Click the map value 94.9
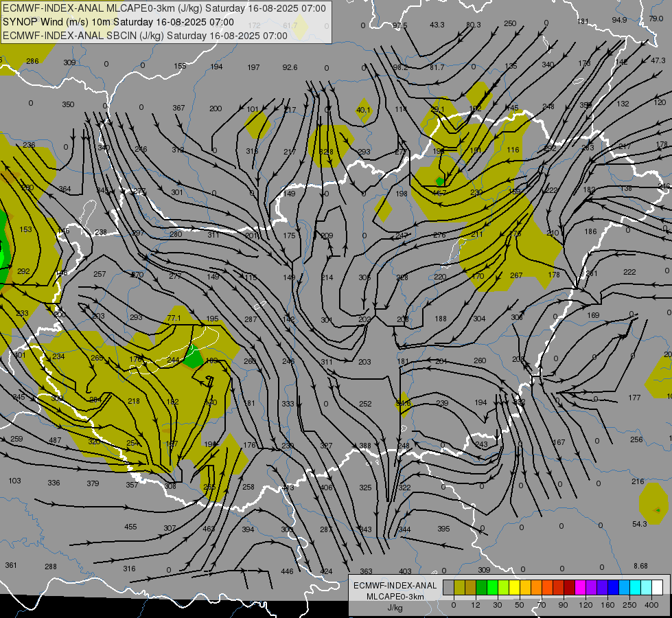 [619, 20]
